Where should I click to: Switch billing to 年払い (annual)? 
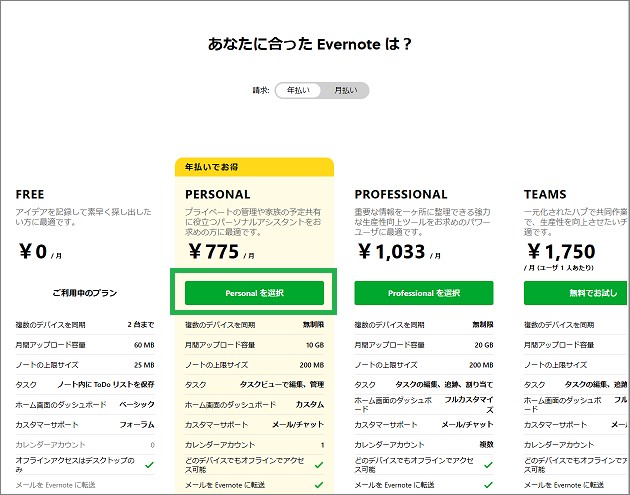pos(298,90)
